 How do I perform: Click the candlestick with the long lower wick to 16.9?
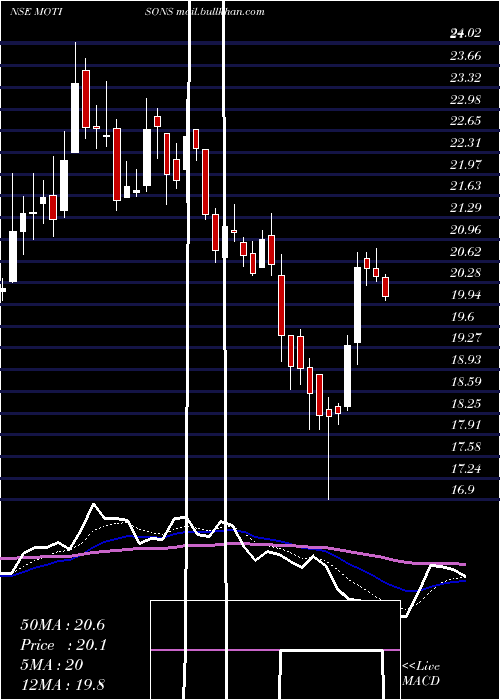(329, 449)
